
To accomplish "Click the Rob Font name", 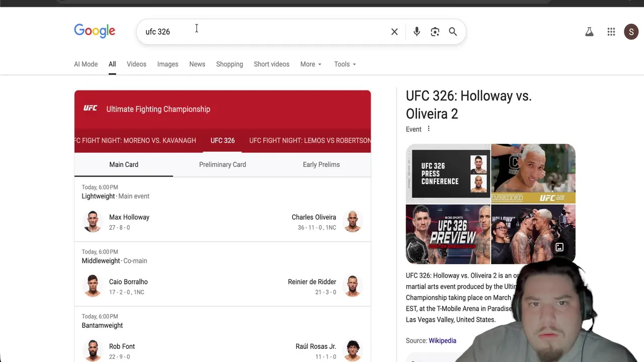I will coord(122,346).
